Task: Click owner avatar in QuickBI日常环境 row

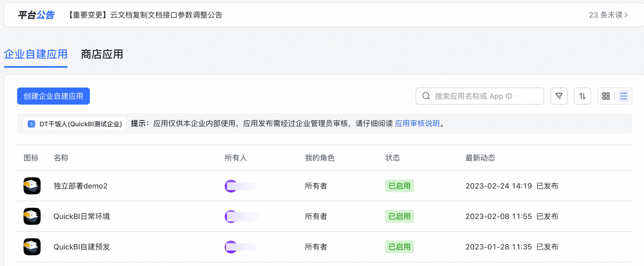Action: coord(230,216)
